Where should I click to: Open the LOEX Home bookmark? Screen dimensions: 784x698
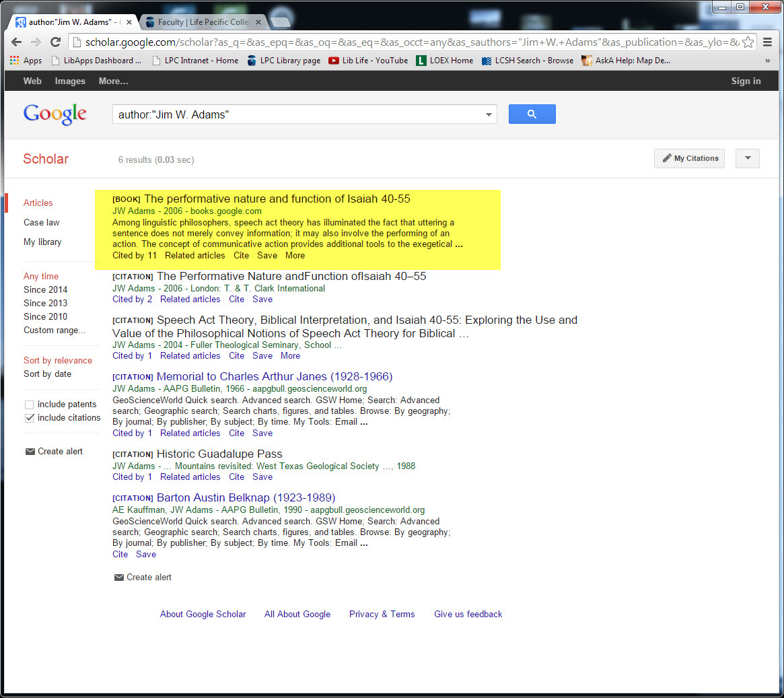click(x=445, y=61)
